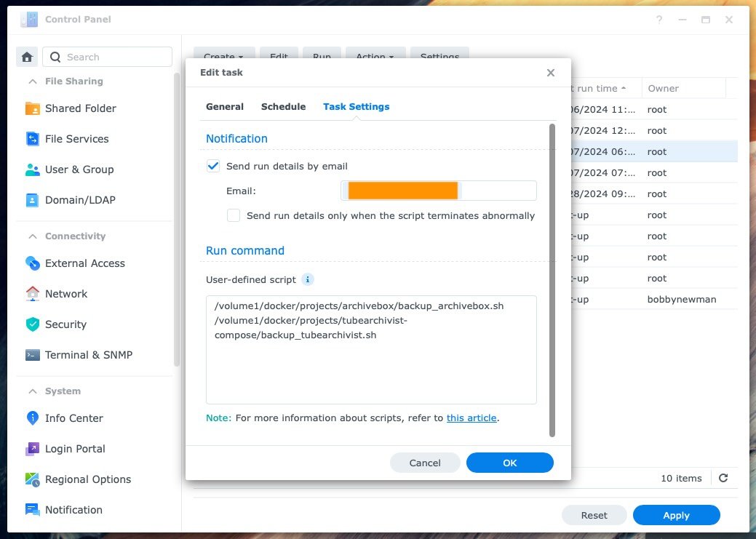Open Regional Options icon
Screen dimensions: 756x539
pyautogui.click(x=32, y=479)
